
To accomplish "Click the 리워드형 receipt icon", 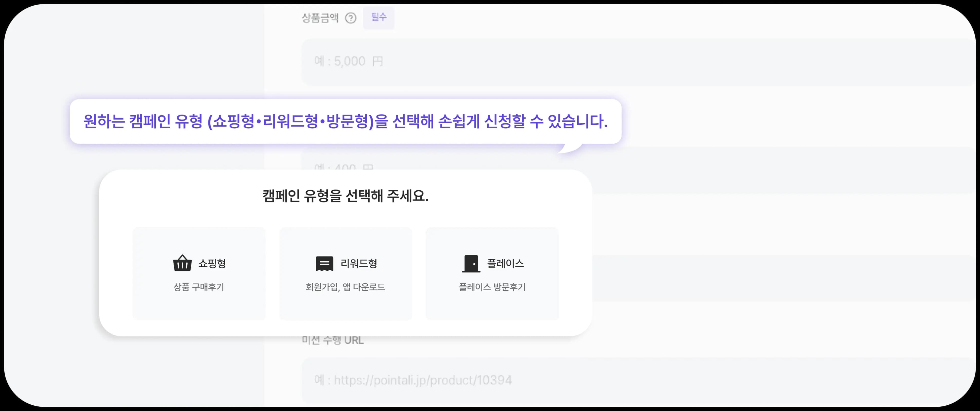I will tap(324, 264).
